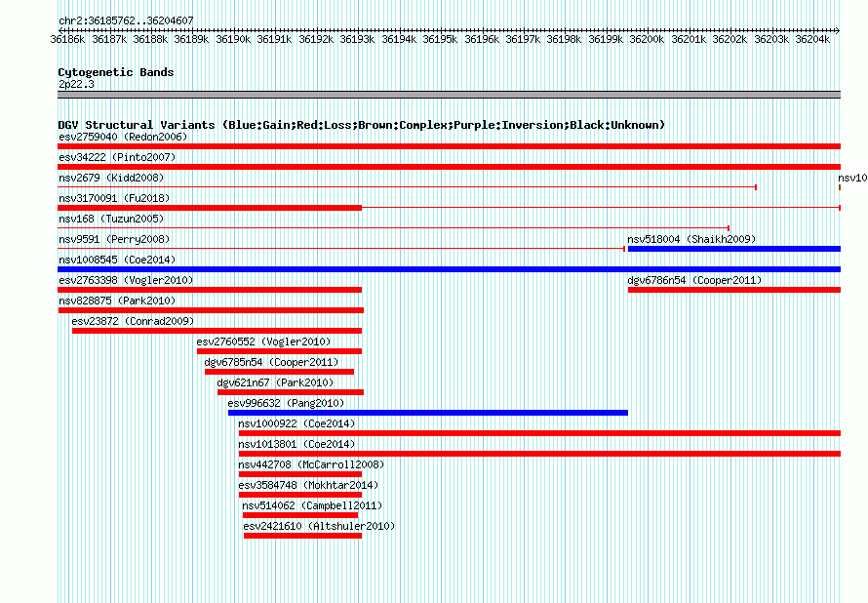Click the 2p22.3 band name text
The width and height of the screenshot is (868, 603).
coord(76,84)
